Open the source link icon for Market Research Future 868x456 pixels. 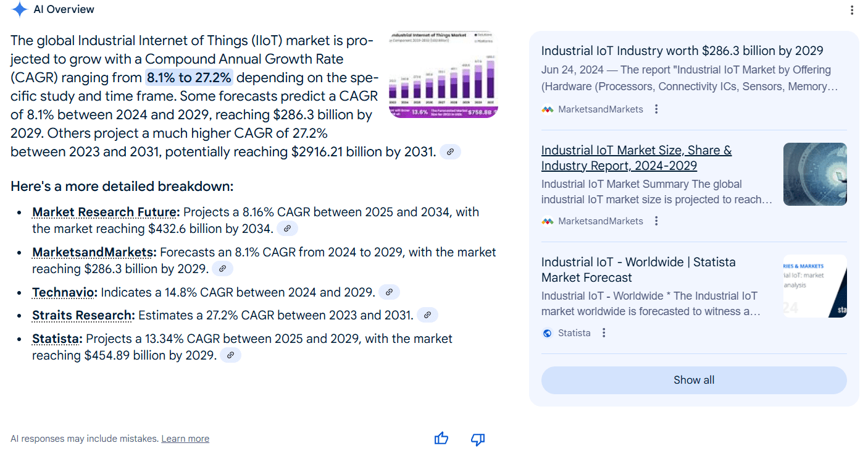(x=286, y=228)
